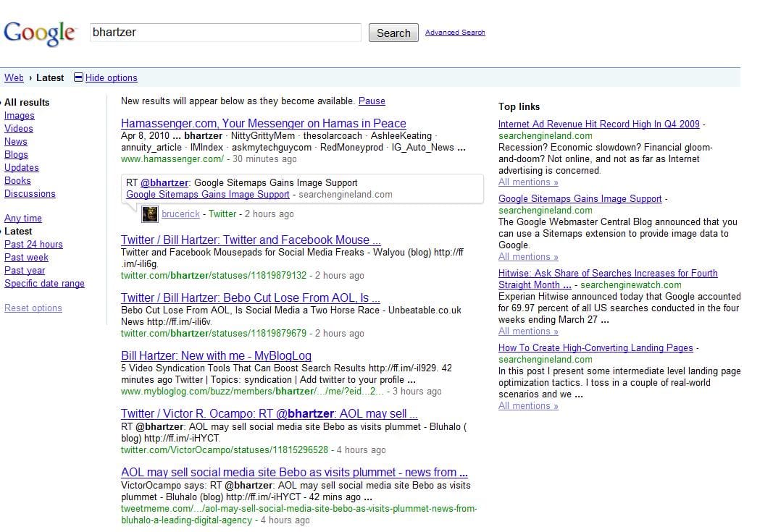Open brucerick's Twitter profile link

point(179,214)
